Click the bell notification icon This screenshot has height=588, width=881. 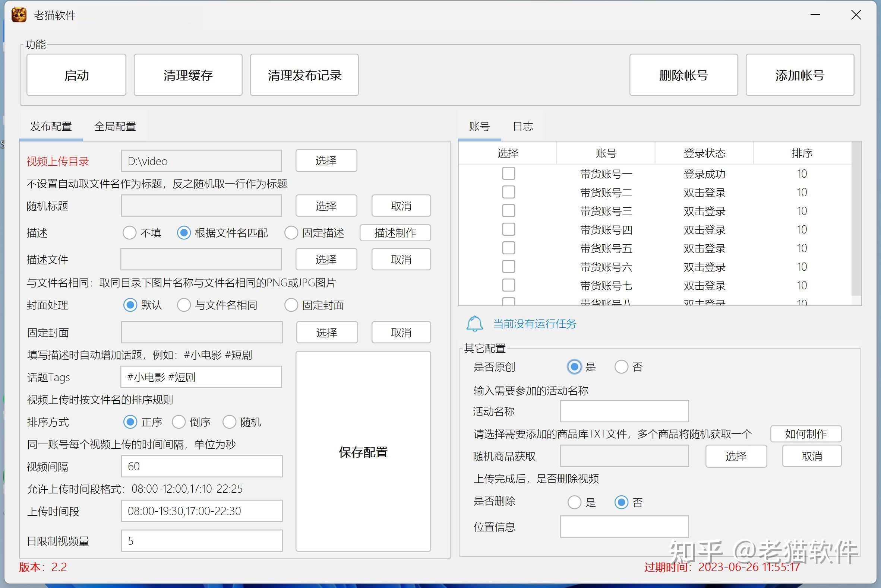474,324
